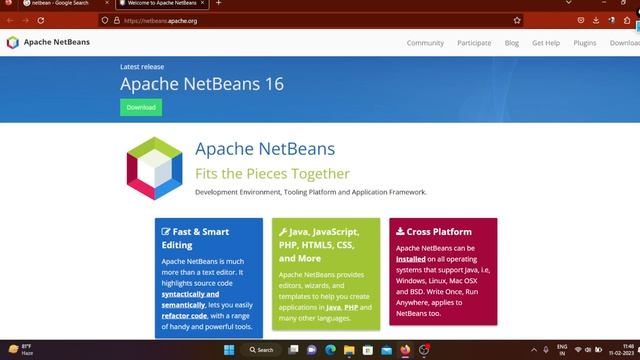Open Task View from taskbar
Screen dimensions: 640x360
click(293, 350)
